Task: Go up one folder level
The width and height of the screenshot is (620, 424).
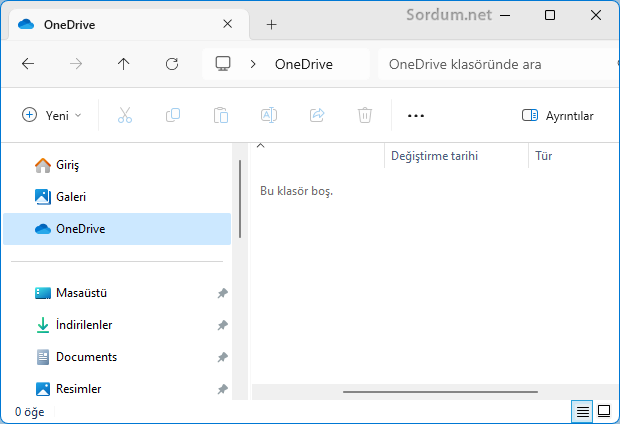Action: [x=124, y=64]
